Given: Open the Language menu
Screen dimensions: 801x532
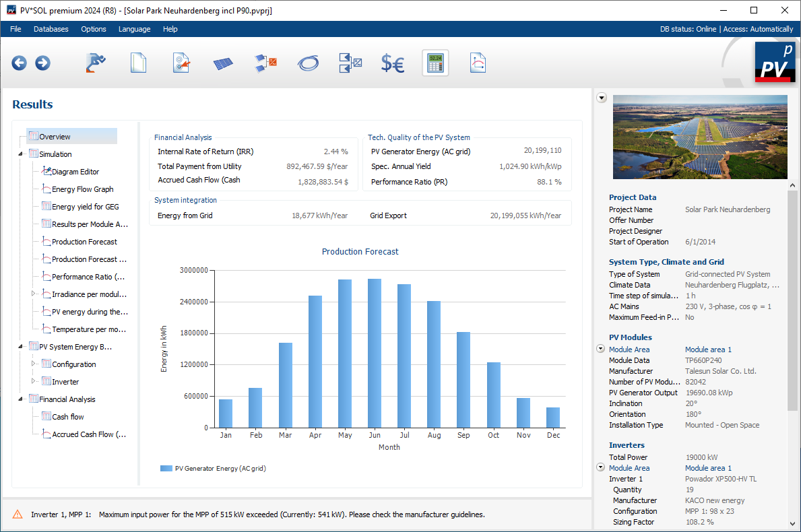Looking at the screenshot, I should (134, 29).
